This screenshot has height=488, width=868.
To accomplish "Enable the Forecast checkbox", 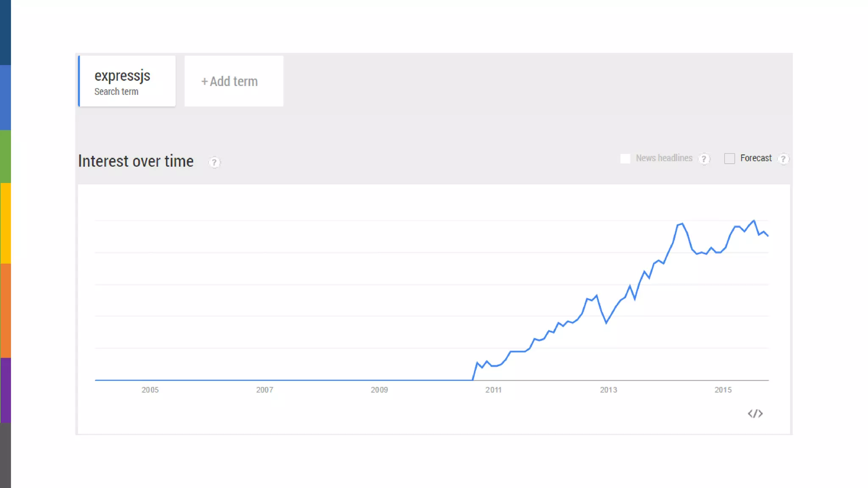I will coord(729,158).
